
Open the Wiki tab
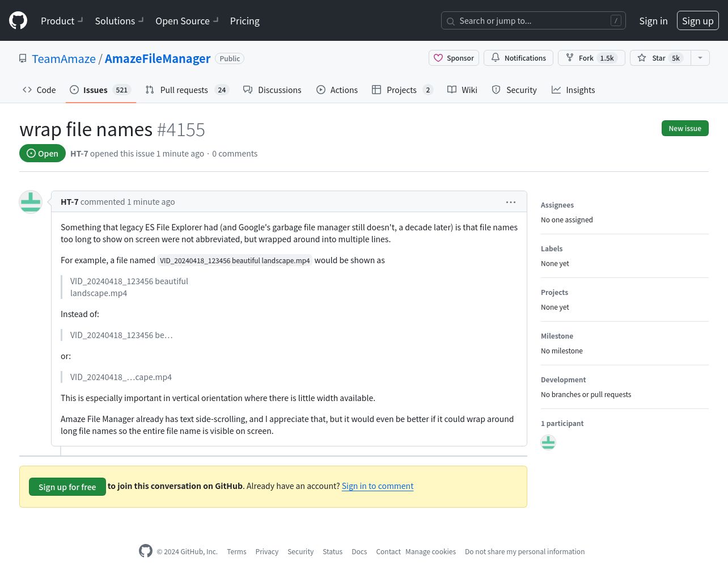462,90
